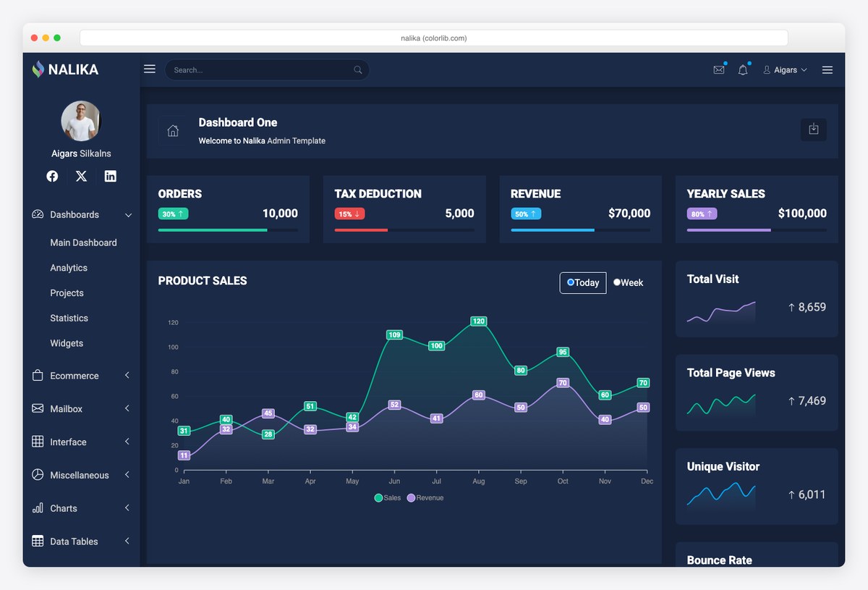The height and width of the screenshot is (590, 868).
Task: Click the Aug 120 sales data point
Action: 478,321
